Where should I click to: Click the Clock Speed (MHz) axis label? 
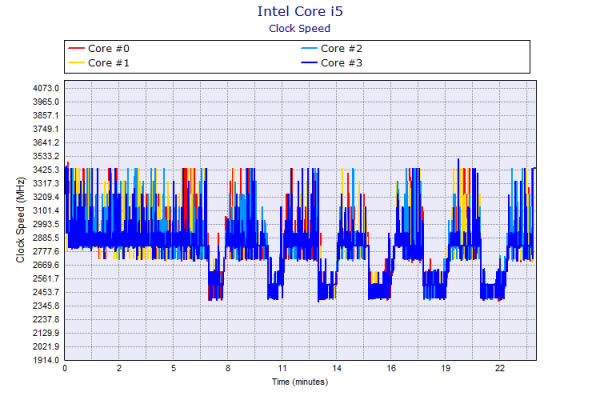tap(20, 220)
